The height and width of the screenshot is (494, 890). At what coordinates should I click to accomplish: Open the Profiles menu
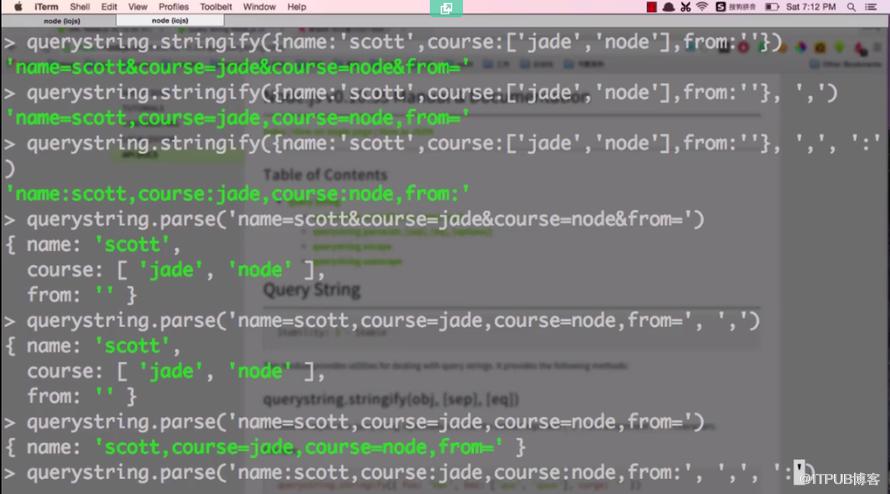[x=173, y=7]
